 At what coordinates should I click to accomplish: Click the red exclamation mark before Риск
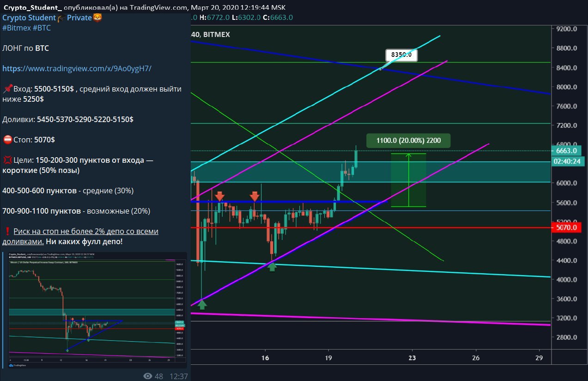coord(7,231)
